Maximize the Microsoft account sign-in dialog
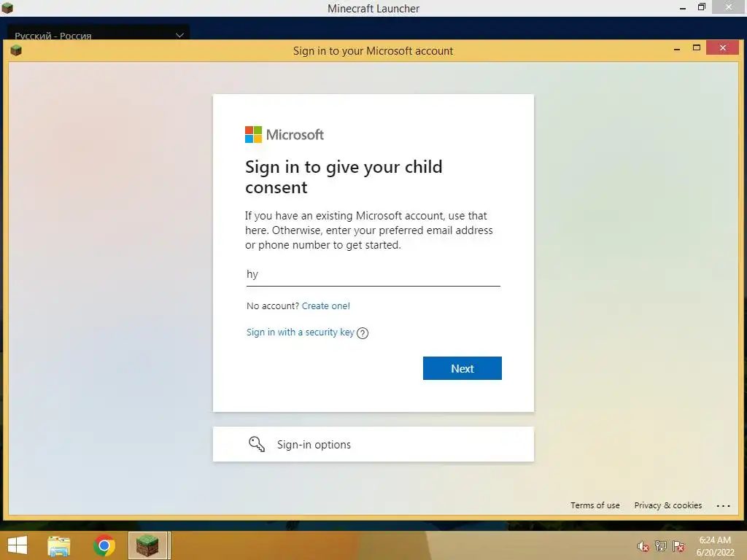Screen dimensions: 747x560 coord(697,47)
